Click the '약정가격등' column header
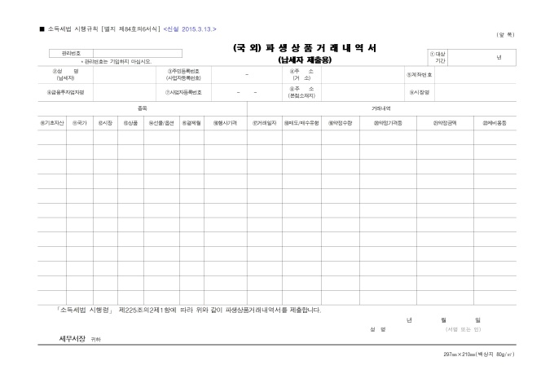 tap(388, 123)
